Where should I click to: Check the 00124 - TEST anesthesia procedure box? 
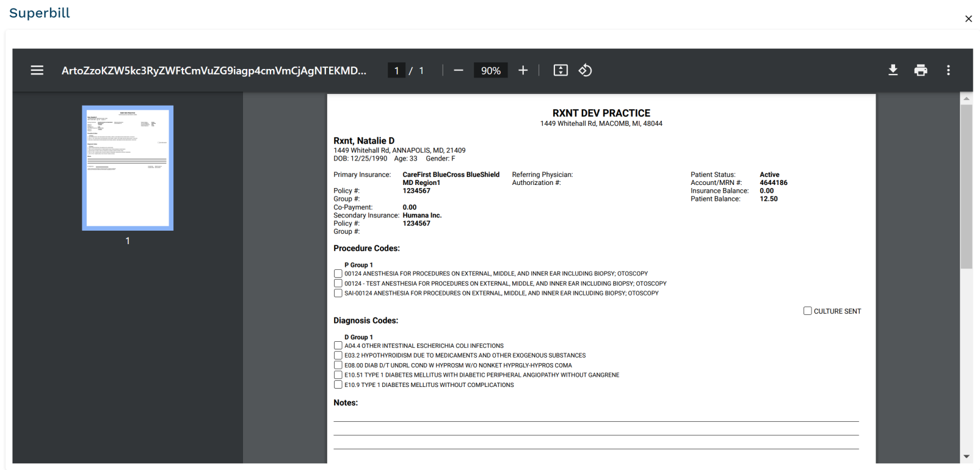tap(338, 283)
